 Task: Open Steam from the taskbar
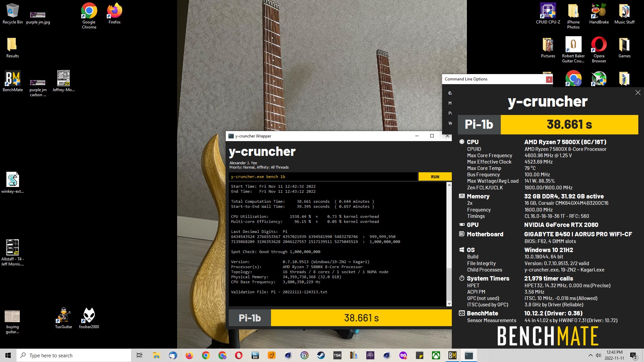[x=321, y=355]
